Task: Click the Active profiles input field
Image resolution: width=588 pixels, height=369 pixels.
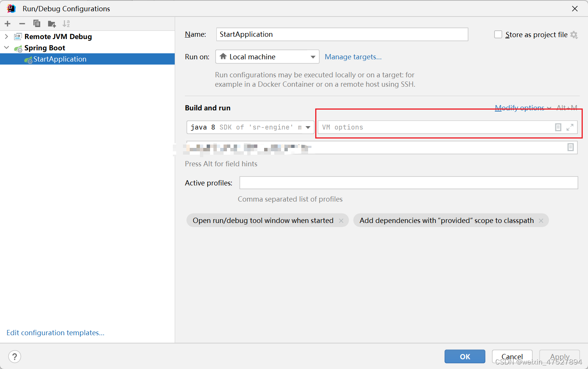Action: pos(409,183)
